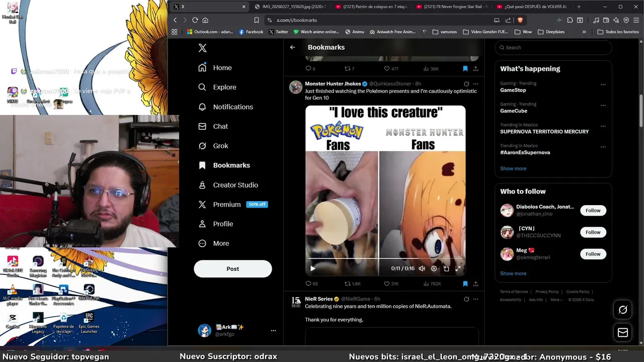The width and height of the screenshot is (644, 362).
Task: Switch to I'll Never Forgive Star Rail tab
Action: [x=452, y=7]
